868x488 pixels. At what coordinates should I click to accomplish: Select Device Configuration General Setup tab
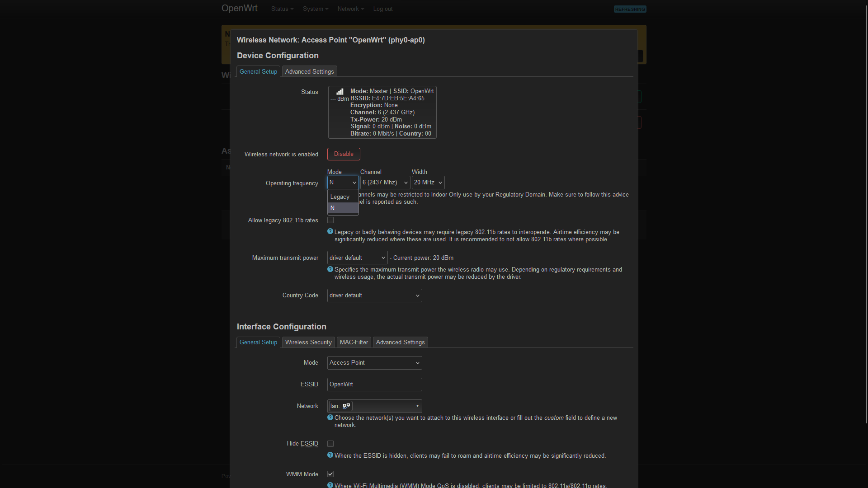[258, 71]
